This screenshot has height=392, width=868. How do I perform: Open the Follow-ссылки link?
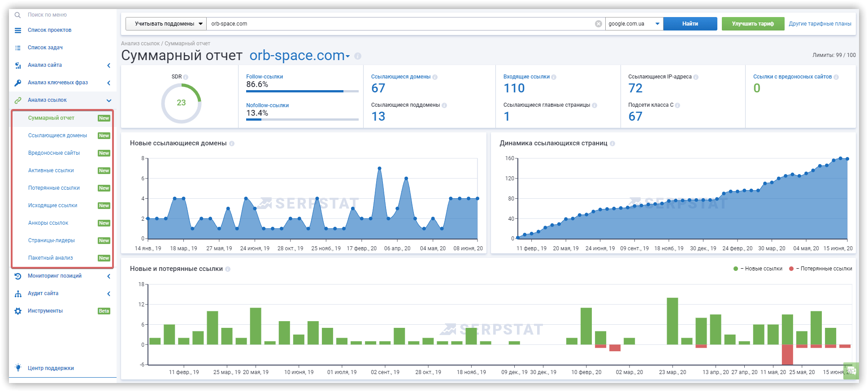pyautogui.click(x=265, y=77)
